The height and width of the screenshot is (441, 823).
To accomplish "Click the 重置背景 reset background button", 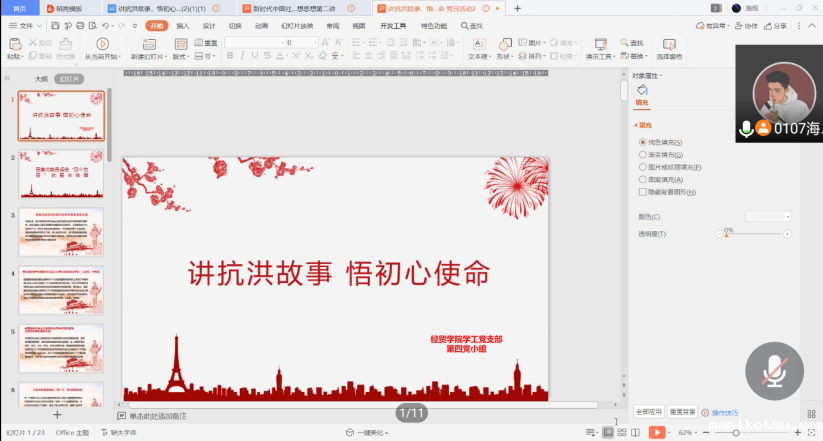I will [683, 411].
